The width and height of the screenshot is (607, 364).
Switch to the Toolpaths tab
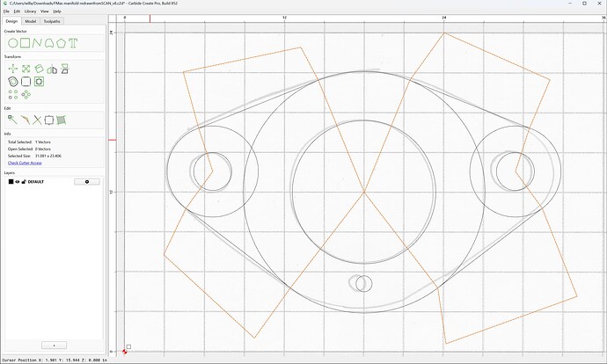coord(52,21)
